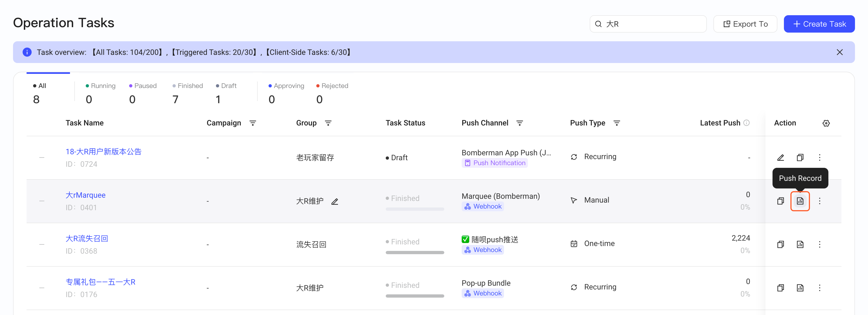This screenshot has width=868, height=315.
Task: Focus the search field containing 大R
Action: (x=648, y=24)
